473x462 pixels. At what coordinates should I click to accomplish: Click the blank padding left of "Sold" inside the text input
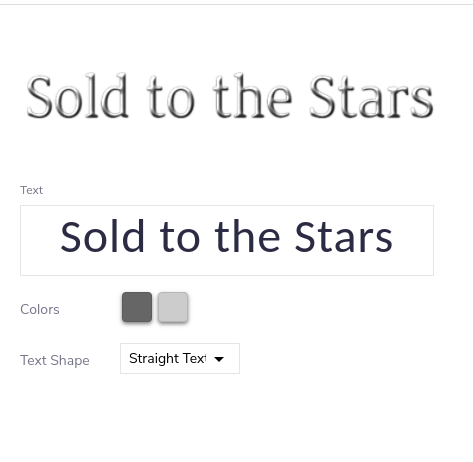[x=40, y=240]
